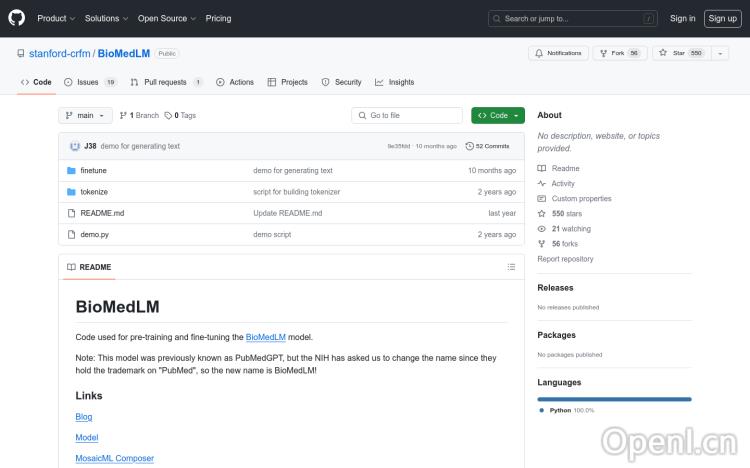Expand the green Code dropdown button
750x468 pixels.
(497, 115)
